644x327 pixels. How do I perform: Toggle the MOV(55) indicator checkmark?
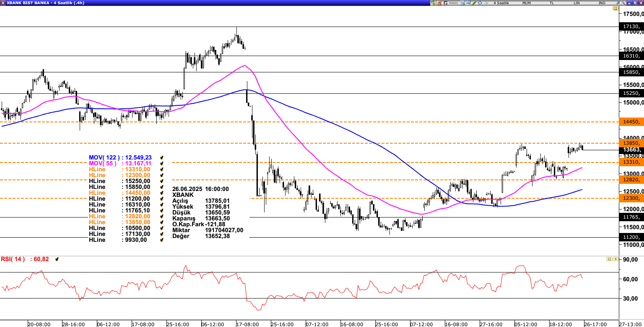tap(162, 163)
